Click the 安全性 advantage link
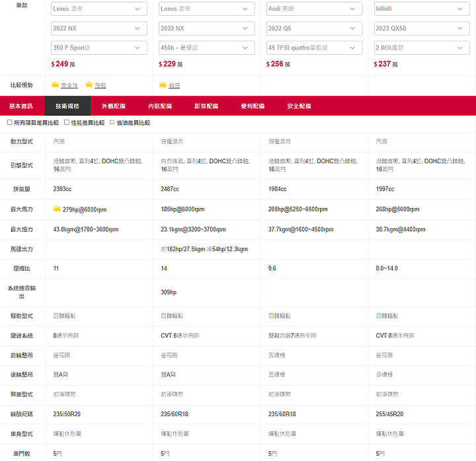 69,85
